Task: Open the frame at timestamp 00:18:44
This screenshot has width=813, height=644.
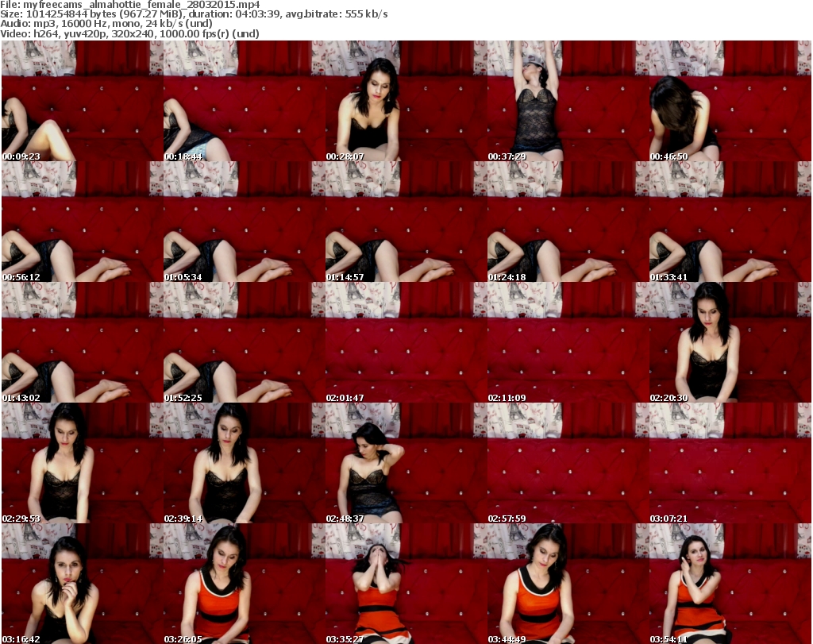Action: tap(245, 101)
